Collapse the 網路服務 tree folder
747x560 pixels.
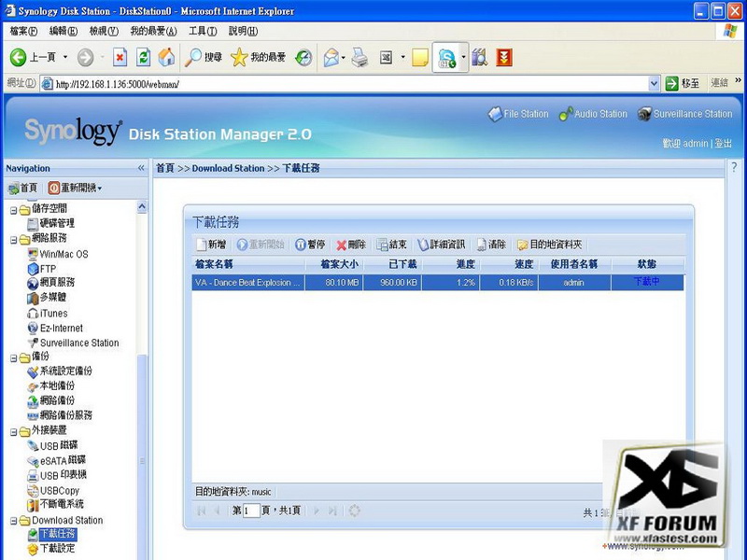click(14, 240)
